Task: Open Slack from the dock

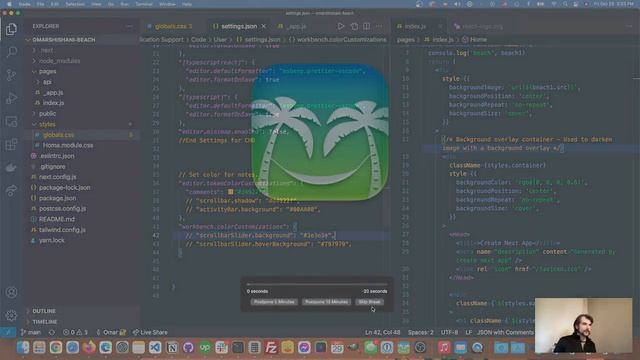Action: [222, 347]
